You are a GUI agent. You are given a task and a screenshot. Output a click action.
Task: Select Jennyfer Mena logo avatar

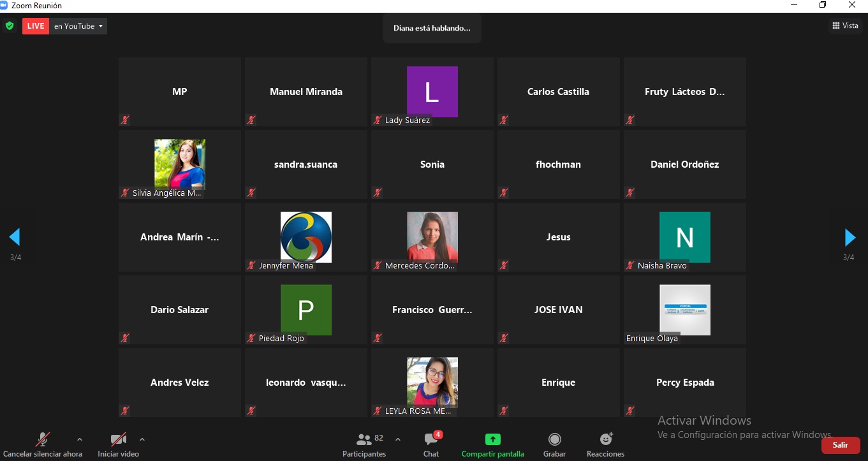[306, 237]
